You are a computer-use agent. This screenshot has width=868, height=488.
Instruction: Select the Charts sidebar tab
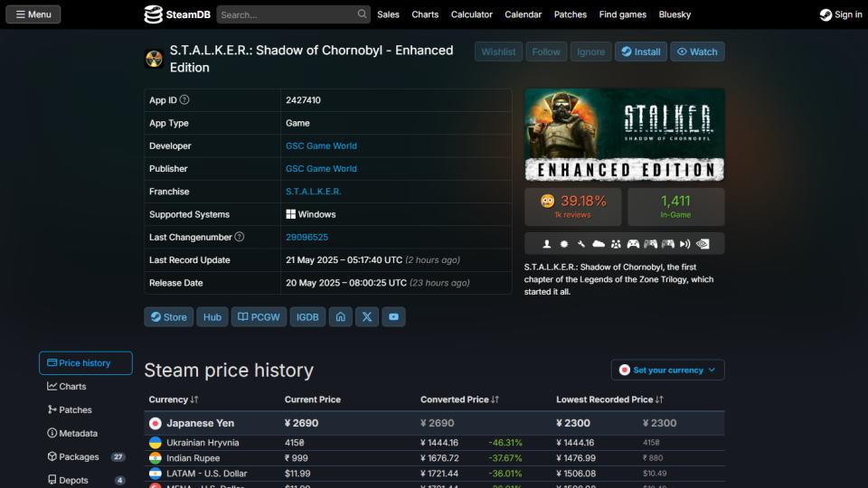[x=86, y=386]
